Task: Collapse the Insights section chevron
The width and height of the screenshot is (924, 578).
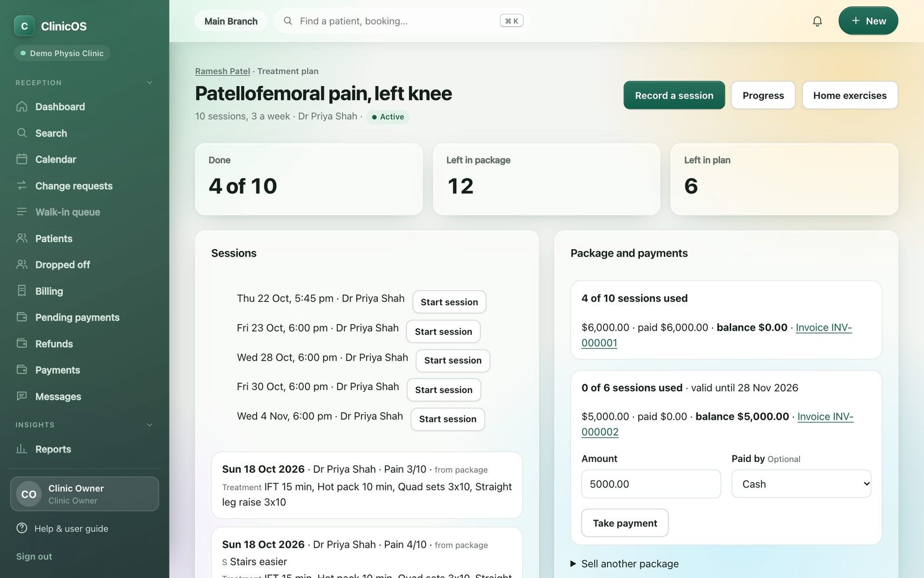Action: pyautogui.click(x=150, y=425)
